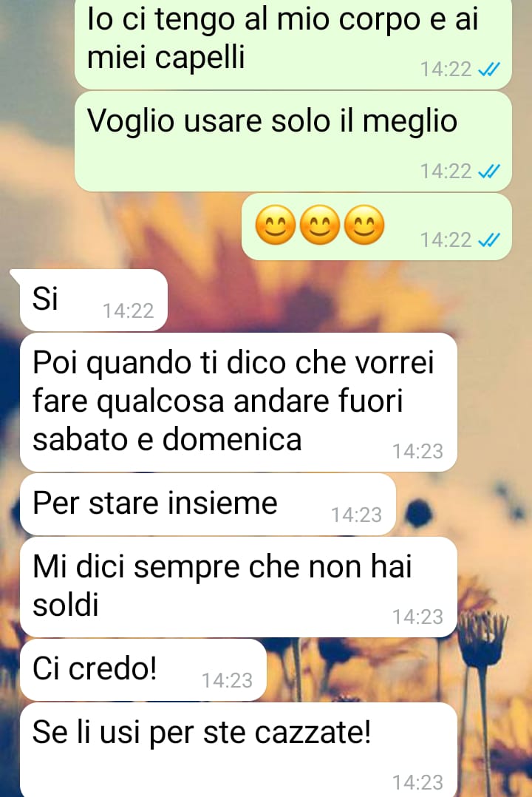The width and height of the screenshot is (532, 797).
Task: Tap the 14:22 timestamp on the 'Si' message
Action: tap(128, 311)
